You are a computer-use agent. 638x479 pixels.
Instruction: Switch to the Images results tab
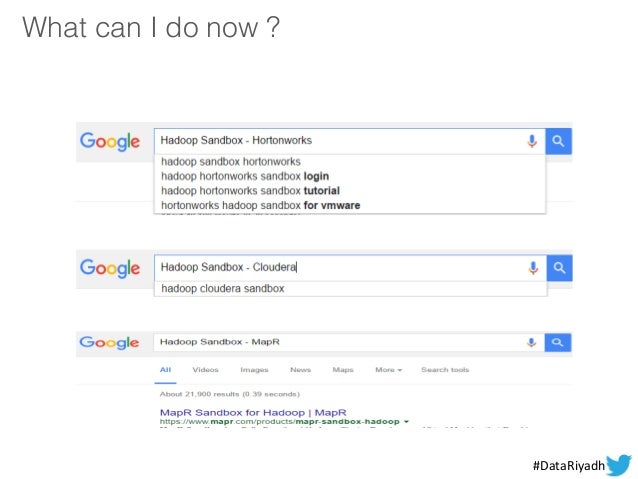pos(254,370)
